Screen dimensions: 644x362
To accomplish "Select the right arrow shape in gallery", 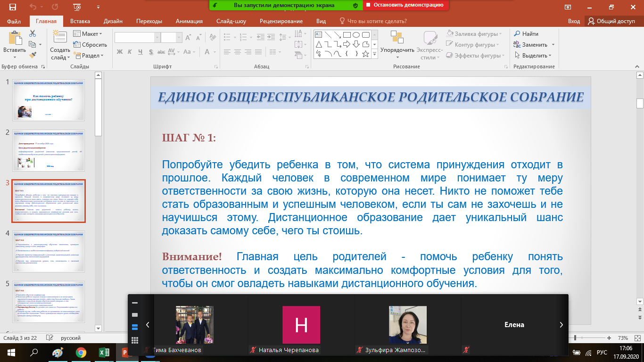I will click(x=347, y=44).
